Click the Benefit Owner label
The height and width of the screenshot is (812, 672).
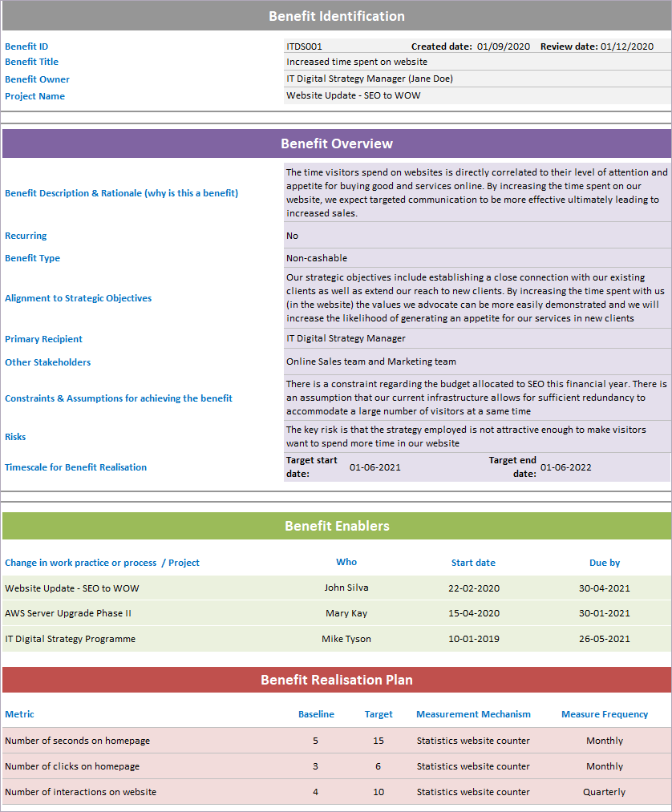(x=37, y=79)
